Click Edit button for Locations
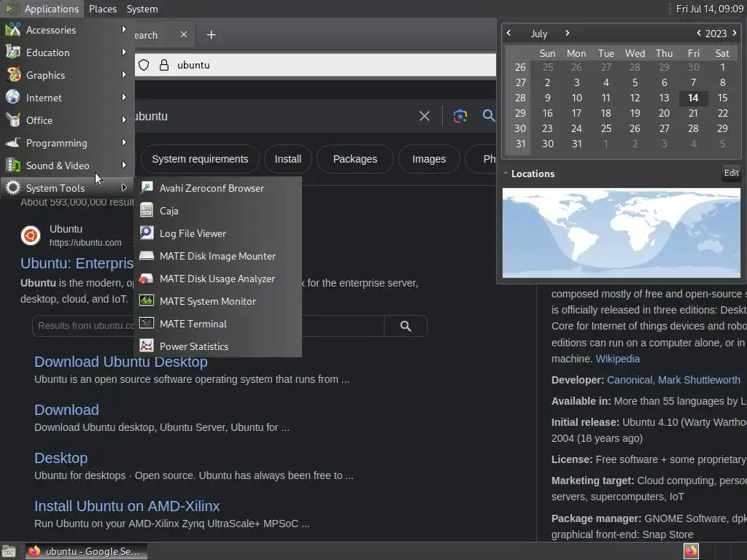This screenshot has height=560, width=747. [x=731, y=173]
